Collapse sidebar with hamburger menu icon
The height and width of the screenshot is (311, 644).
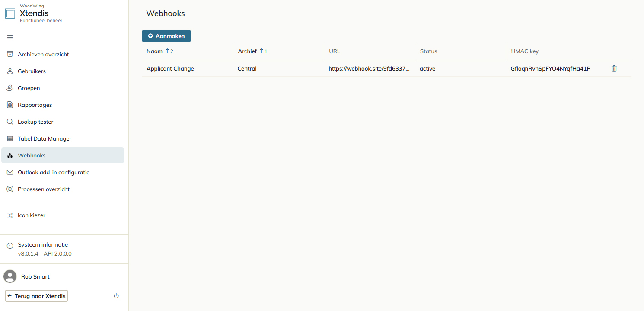pyautogui.click(x=10, y=38)
